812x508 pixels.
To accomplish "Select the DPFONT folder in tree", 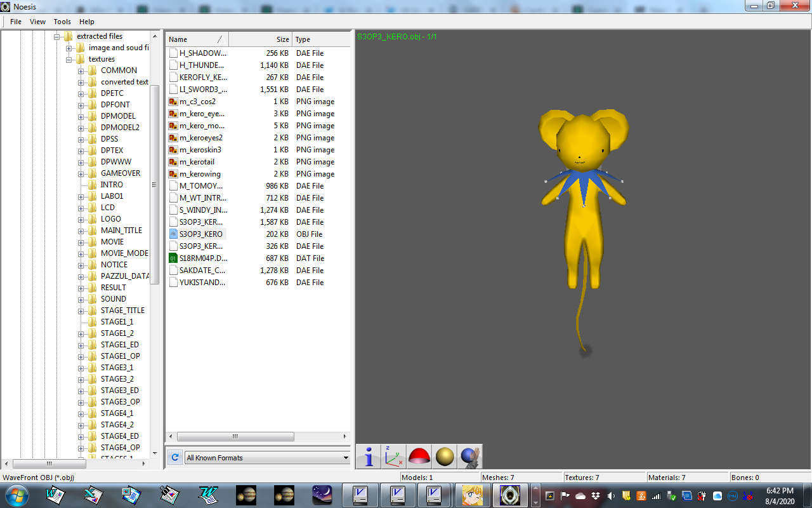I will [x=115, y=105].
